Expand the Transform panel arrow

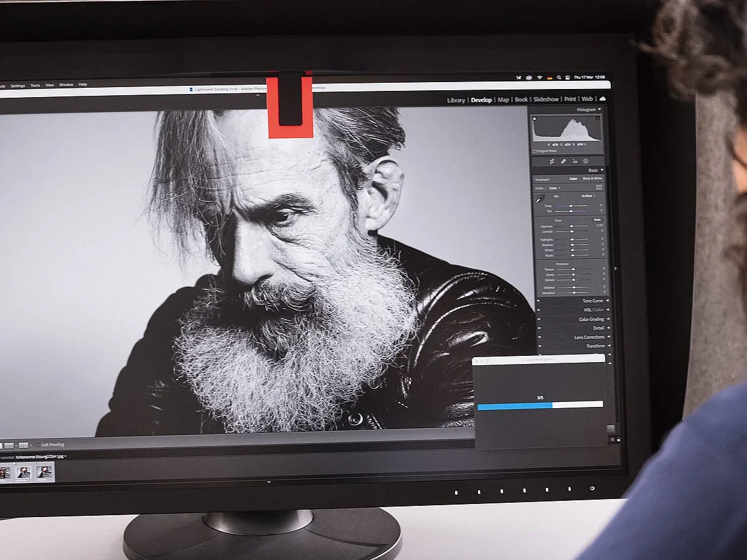[609, 345]
